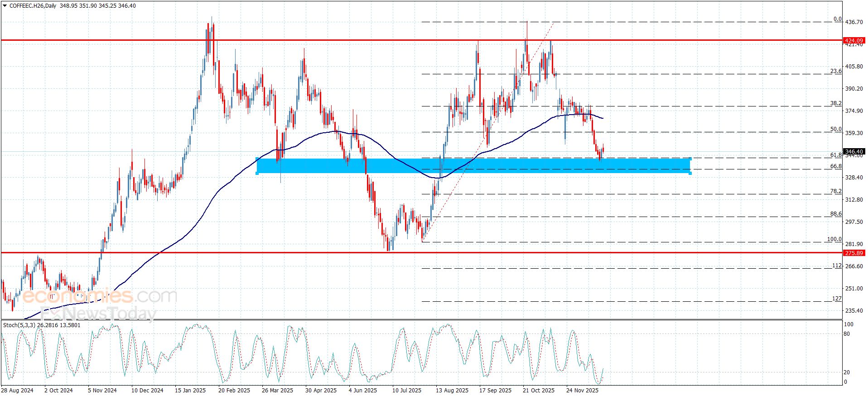Click the 328.40 price axis value
The width and height of the screenshot is (868, 396).
854,178
